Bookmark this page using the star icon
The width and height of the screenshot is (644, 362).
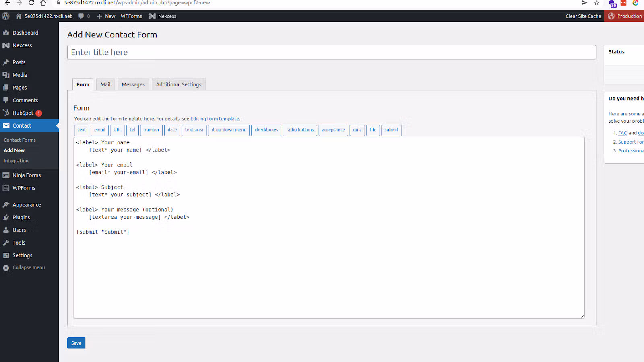[x=596, y=3]
